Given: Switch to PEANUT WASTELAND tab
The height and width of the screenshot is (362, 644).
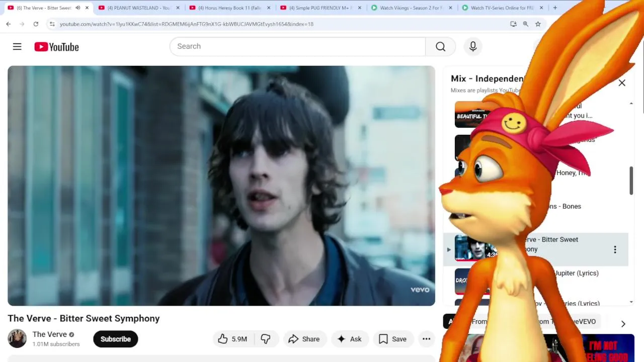Looking at the screenshot, I should point(138,8).
